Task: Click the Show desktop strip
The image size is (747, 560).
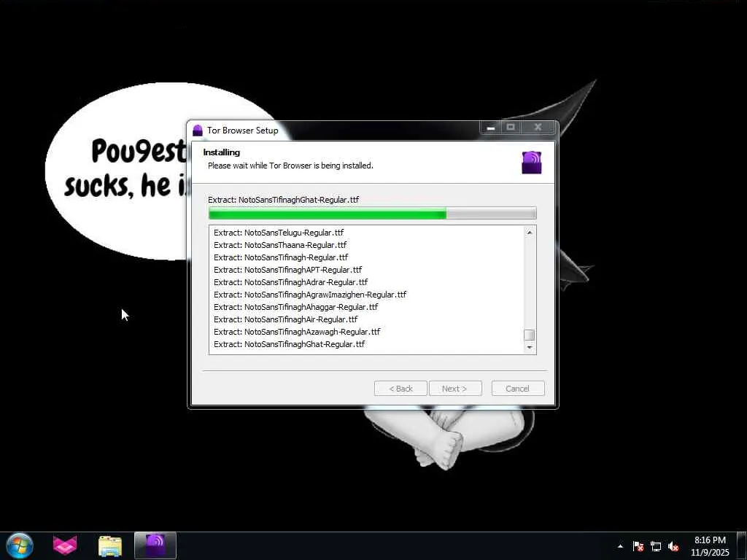Action: click(742, 546)
